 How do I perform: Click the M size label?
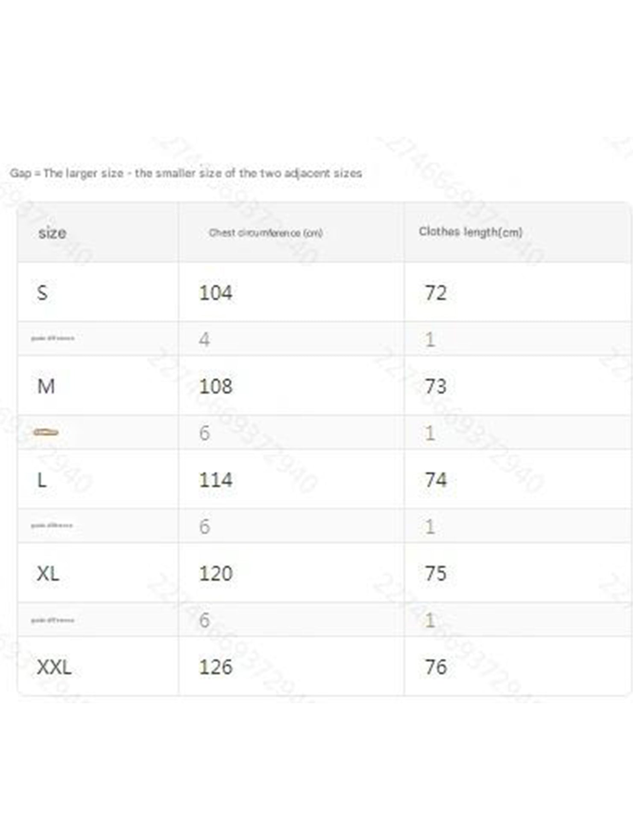46,386
